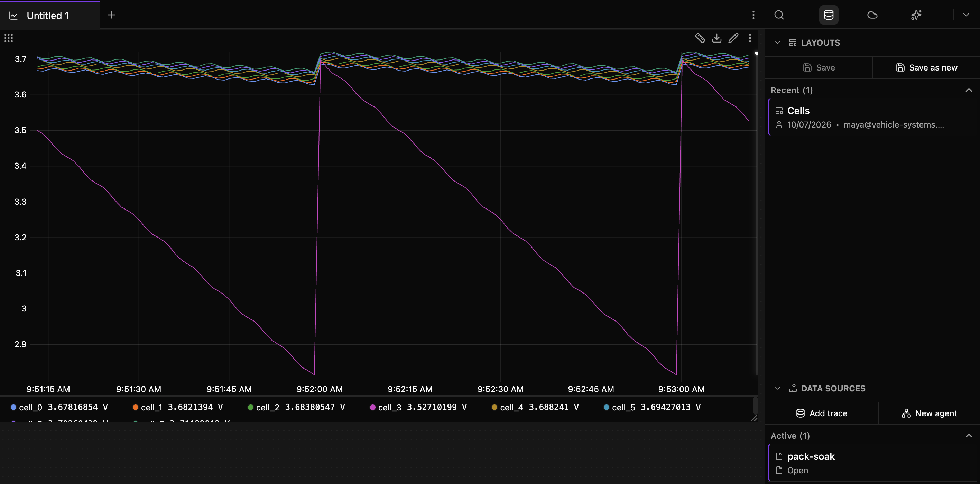This screenshot has width=980, height=484.
Task: Click the chart icon on Untitled 1 tab
Action: [13, 16]
